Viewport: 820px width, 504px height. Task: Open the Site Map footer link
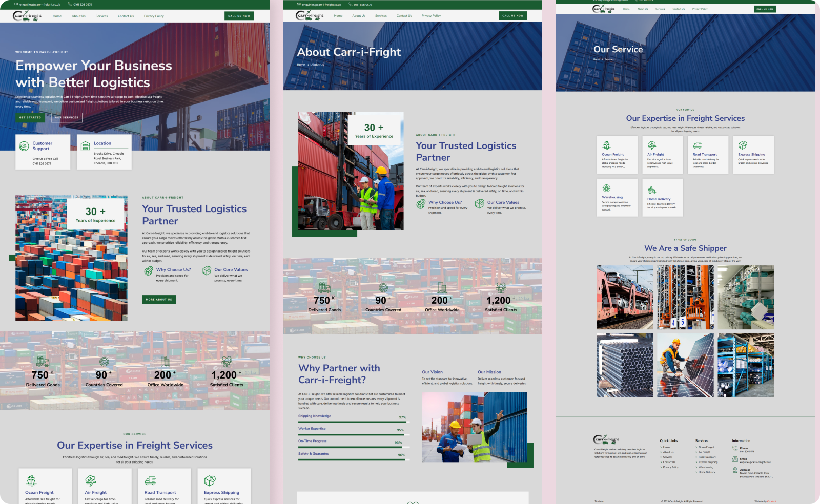coord(599,501)
